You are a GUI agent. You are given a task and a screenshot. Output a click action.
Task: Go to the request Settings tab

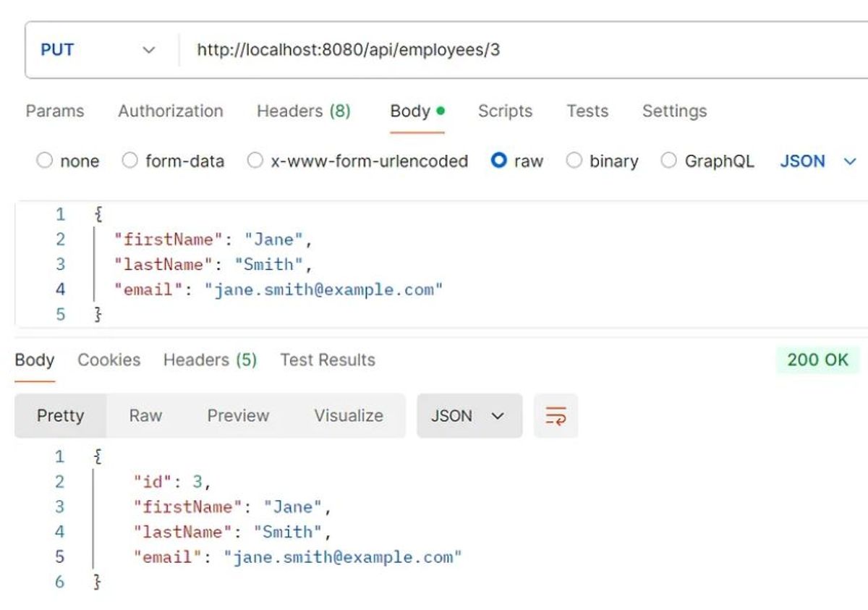click(x=674, y=111)
